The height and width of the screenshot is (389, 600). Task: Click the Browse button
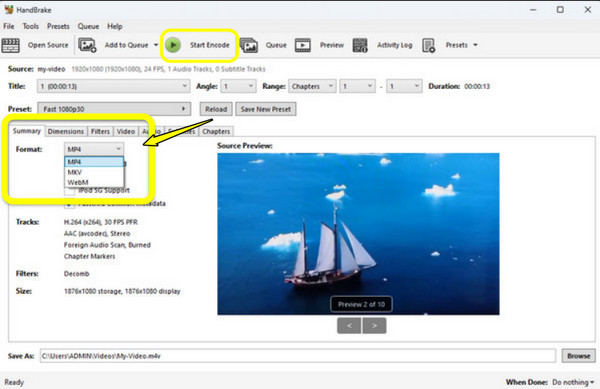[x=579, y=356]
